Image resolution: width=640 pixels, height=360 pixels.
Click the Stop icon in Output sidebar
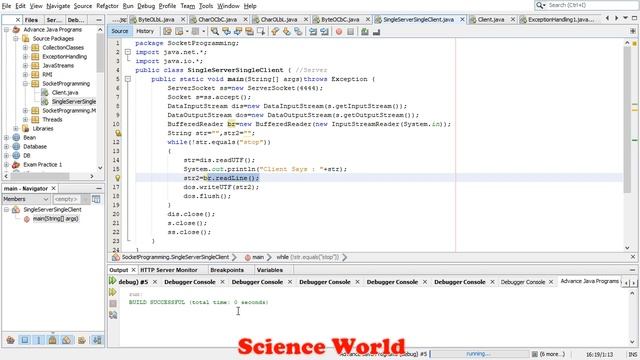113,303
